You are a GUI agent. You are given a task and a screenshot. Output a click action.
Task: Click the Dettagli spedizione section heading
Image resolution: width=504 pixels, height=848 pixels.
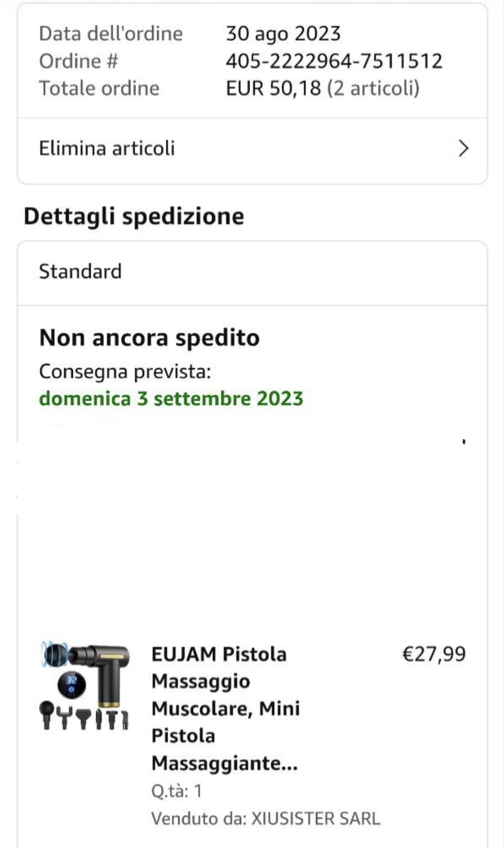(134, 216)
